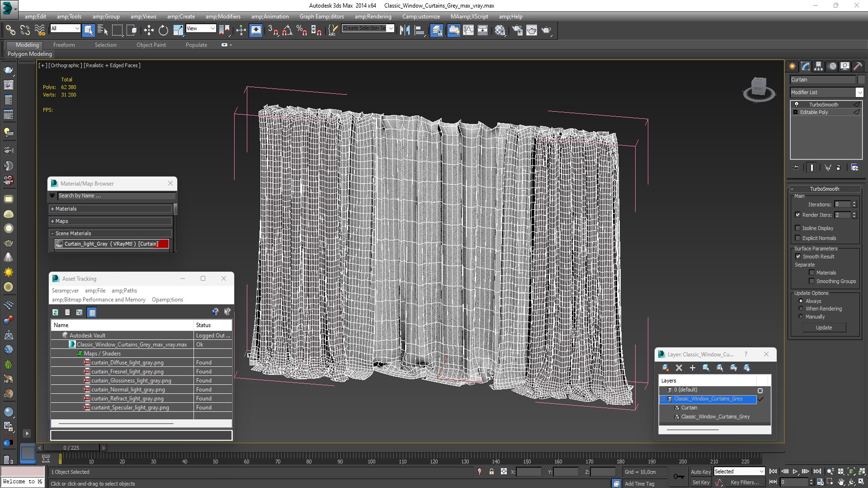
Task: Open Create Selection Set dropdown
Action: tap(391, 28)
